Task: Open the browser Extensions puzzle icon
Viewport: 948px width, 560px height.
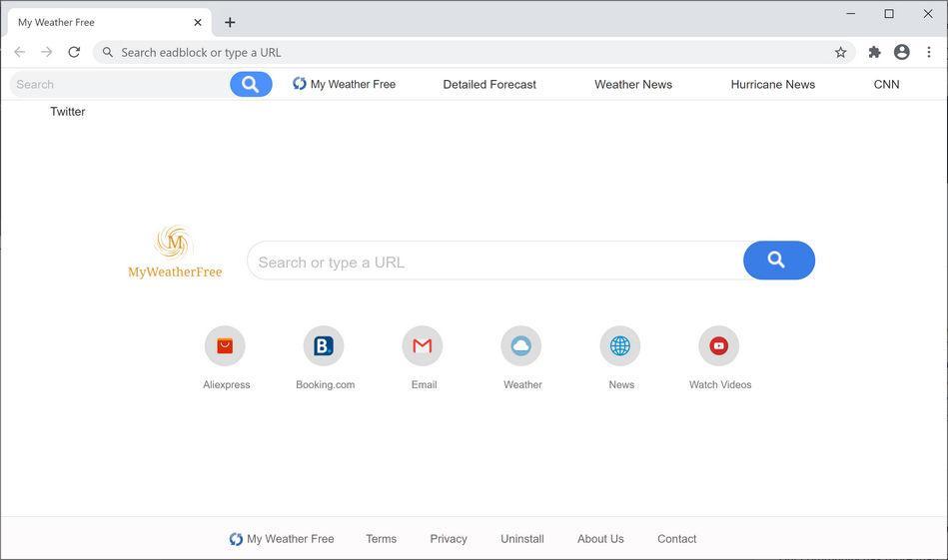Action: coord(874,52)
